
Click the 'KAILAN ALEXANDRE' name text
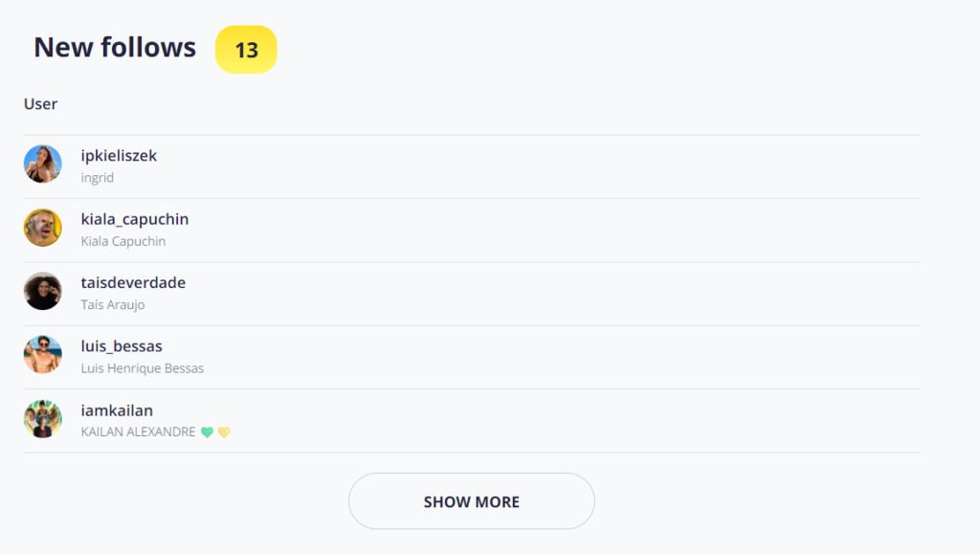pos(138,432)
